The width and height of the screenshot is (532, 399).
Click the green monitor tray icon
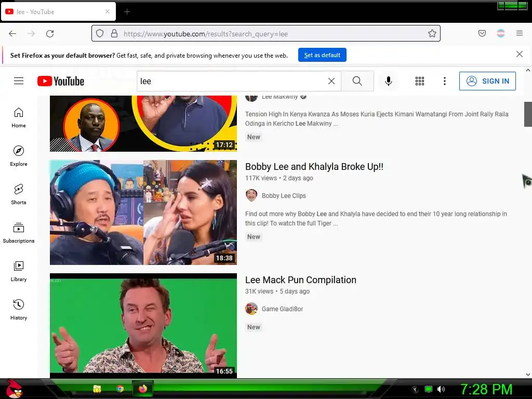coord(429,389)
